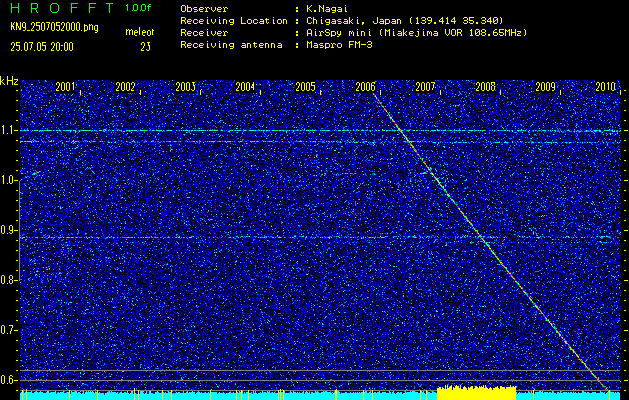Screen dimensions: 629x400
Task: Select the file name KN9_2507052000.png
Action: click(x=54, y=27)
